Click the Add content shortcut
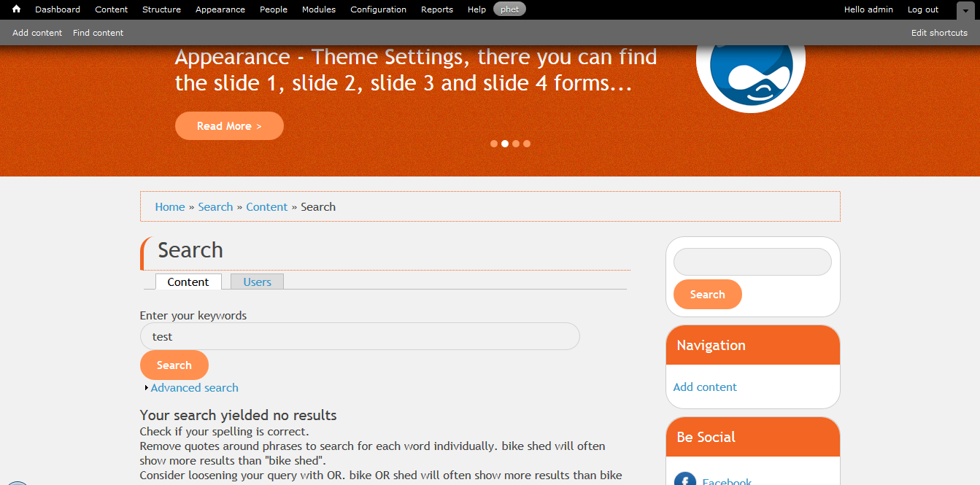The width and height of the screenshot is (980, 485). (x=37, y=33)
